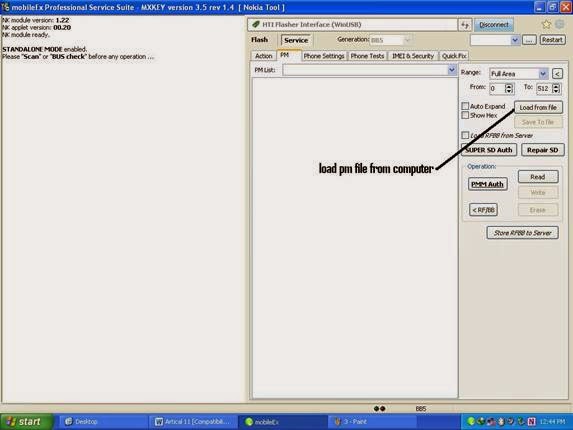This screenshot has height=430, width=573.
Task: Click the Disconnect button
Action: [x=494, y=24]
